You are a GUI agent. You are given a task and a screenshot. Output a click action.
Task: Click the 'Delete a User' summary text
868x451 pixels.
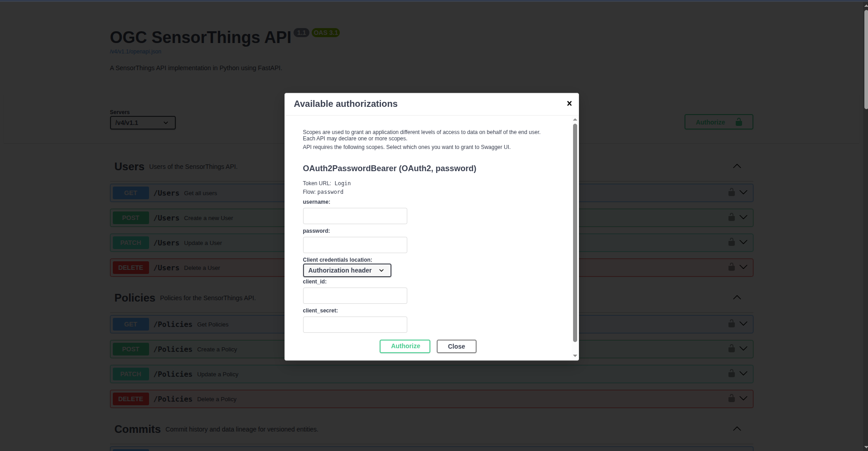202,268
